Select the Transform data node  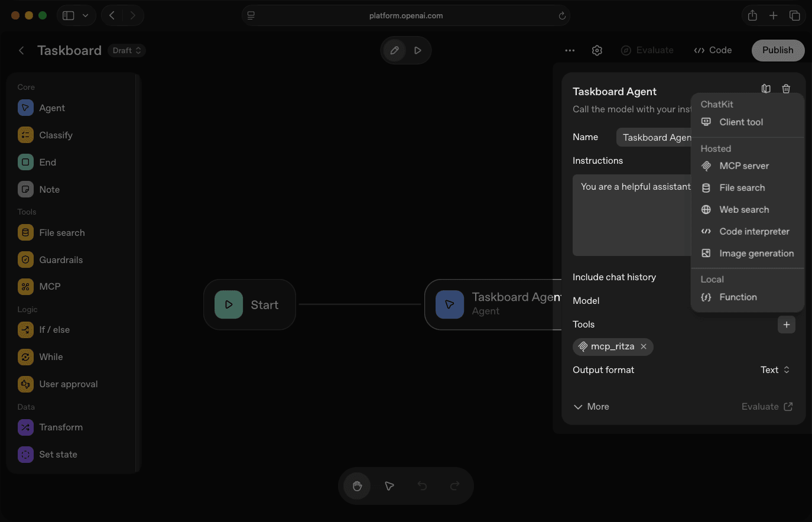(x=61, y=427)
